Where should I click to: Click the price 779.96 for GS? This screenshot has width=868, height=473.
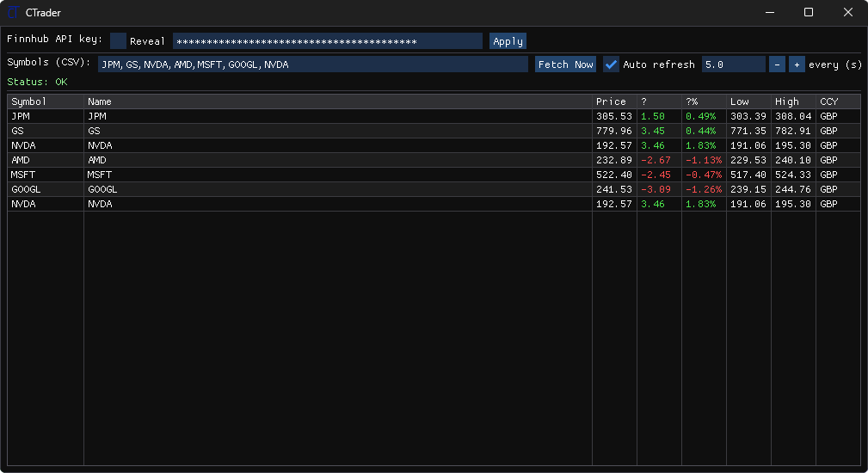coord(614,131)
